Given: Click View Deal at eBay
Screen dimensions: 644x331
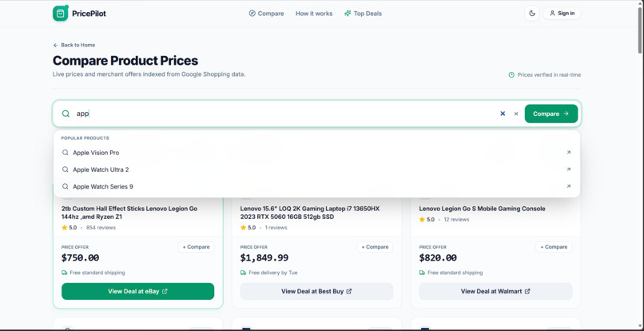Looking at the screenshot, I should coord(137,291).
